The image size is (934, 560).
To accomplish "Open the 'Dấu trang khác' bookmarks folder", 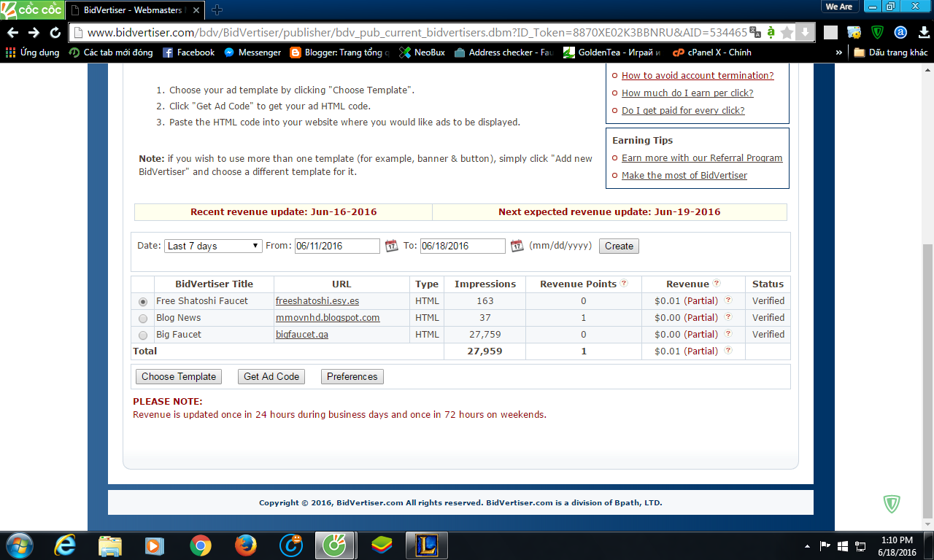I will (x=890, y=52).
